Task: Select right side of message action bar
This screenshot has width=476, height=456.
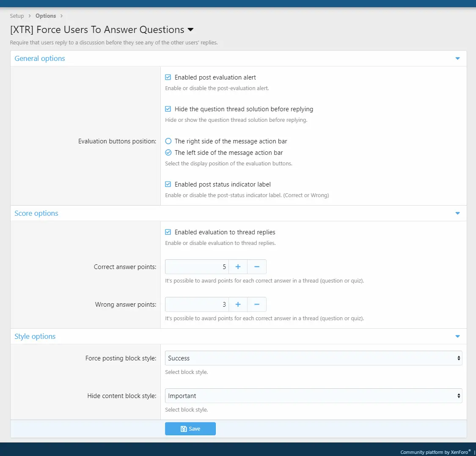Action: click(x=168, y=141)
